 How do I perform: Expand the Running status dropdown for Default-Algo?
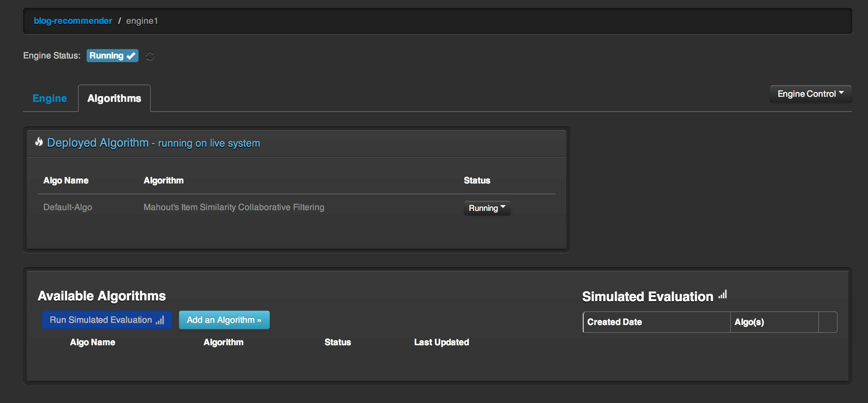487,208
